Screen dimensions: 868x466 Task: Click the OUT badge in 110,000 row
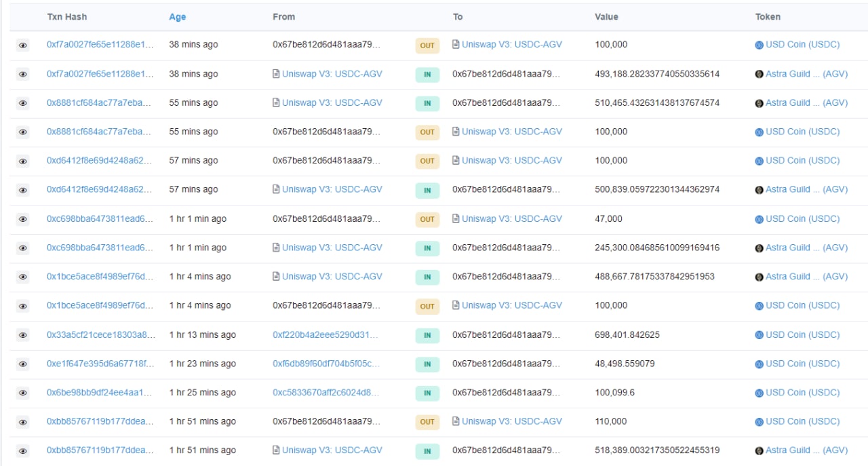click(427, 422)
